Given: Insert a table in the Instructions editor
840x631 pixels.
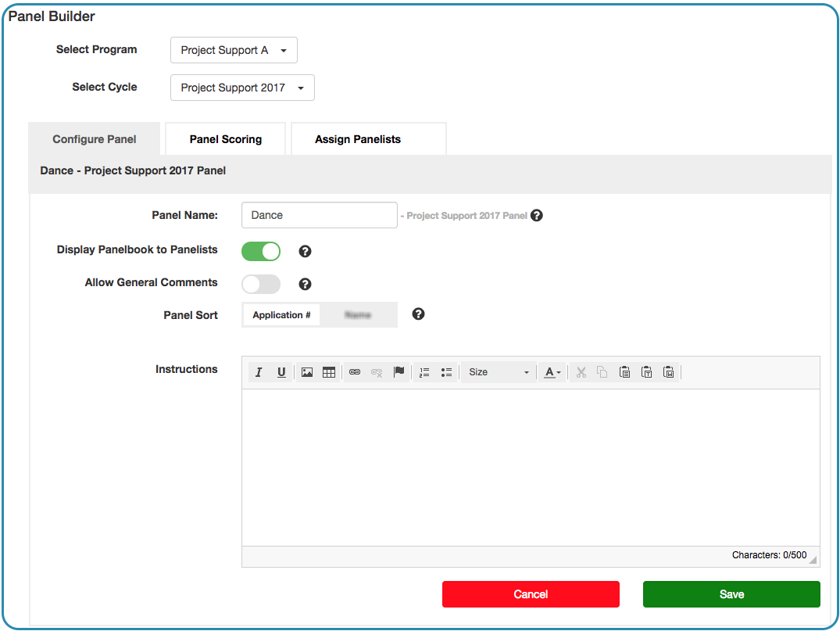Looking at the screenshot, I should pyautogui.click(x=329, y=373).
